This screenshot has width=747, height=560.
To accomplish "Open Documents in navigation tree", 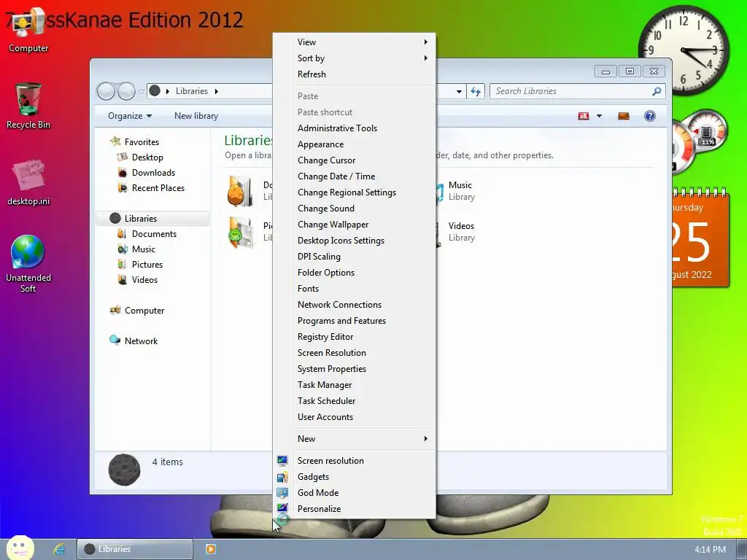I will click(154, 234).
